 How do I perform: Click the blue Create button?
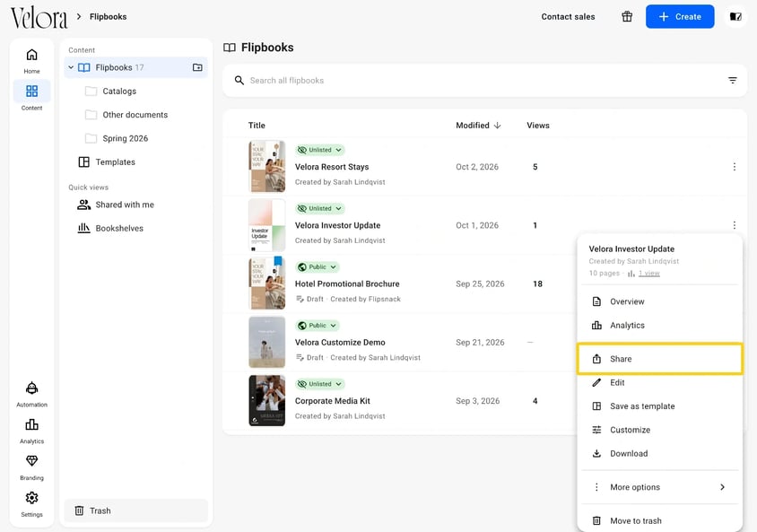pyautogui.click(x=680, y=16)
